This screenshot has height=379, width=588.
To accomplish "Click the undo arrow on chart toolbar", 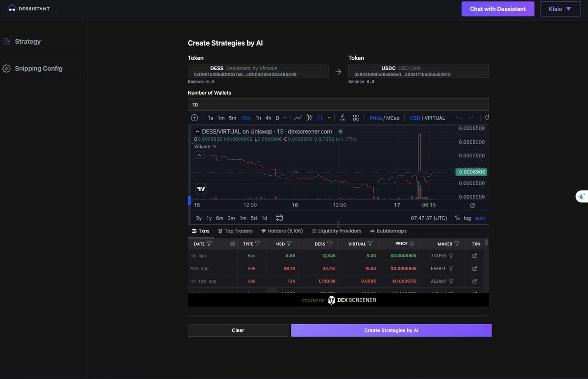I will coord(458,118).
